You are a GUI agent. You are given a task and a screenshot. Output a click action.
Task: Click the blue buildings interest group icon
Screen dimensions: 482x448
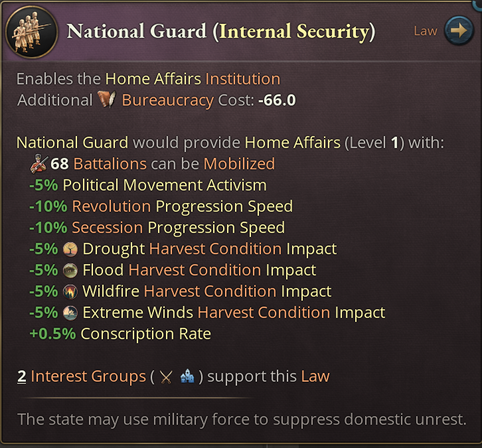coord(187,377)
